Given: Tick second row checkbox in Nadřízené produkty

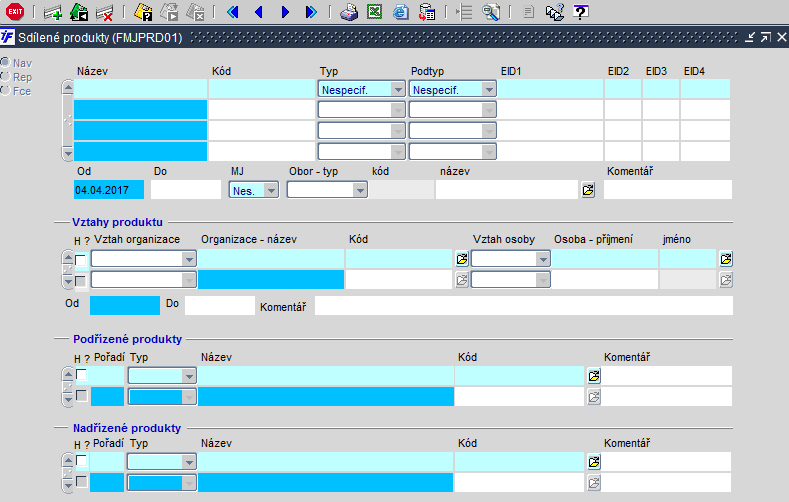Looking at the screenshot, I should [82, 482].
